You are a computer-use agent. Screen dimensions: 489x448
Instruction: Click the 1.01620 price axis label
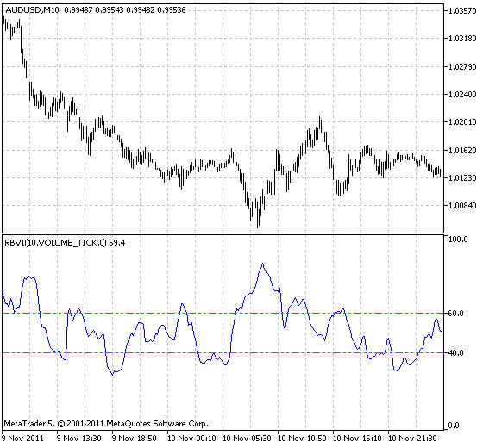coord(462,150)
